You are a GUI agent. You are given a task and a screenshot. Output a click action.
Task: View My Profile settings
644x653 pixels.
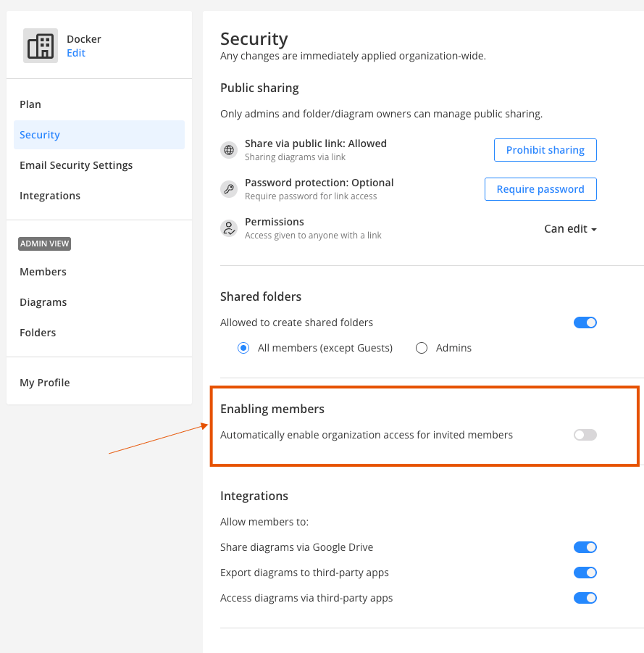coord(44,382)
